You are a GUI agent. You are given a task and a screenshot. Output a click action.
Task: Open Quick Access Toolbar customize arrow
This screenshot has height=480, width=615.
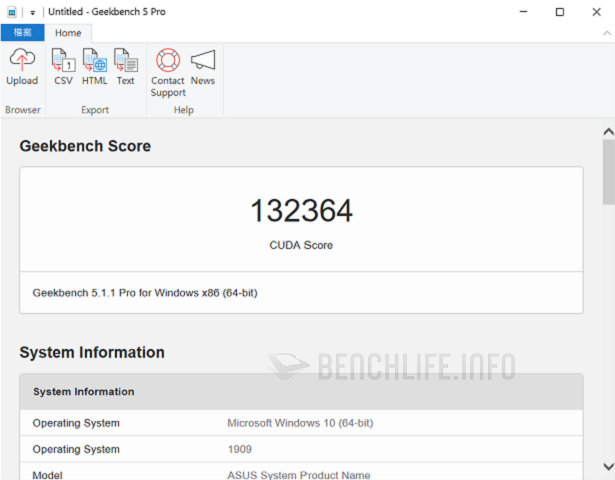tap(33, 13)
